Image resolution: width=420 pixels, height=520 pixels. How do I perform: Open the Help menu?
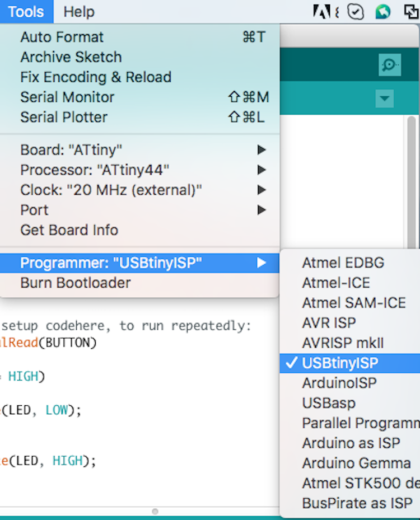[x=79, y=12]
